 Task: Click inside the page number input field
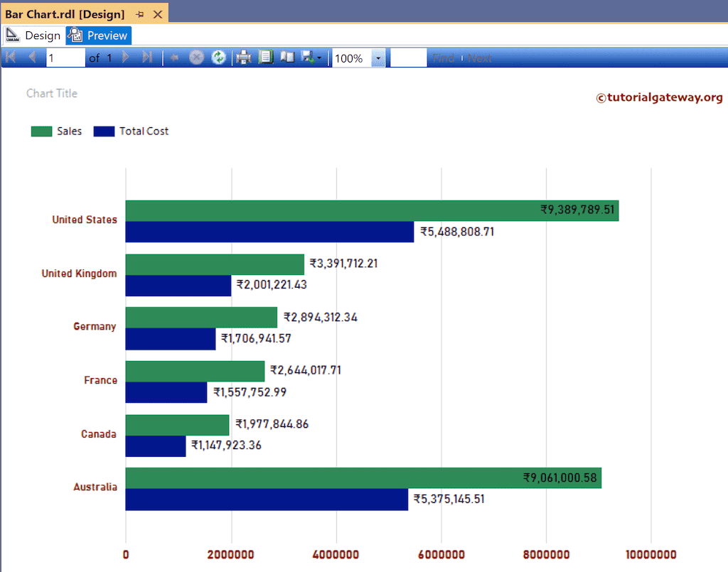coord(65,57)
